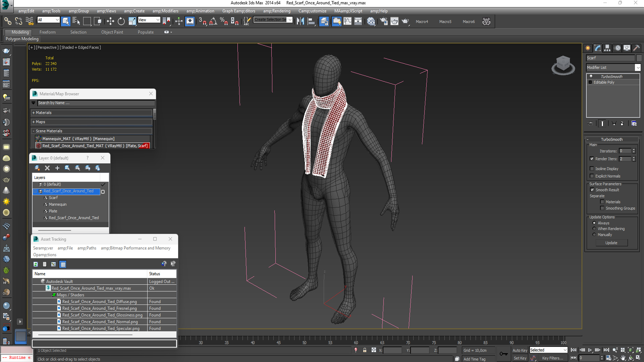Click the Mirror tool icon
The image size is (644, 362).
[300, 21]
